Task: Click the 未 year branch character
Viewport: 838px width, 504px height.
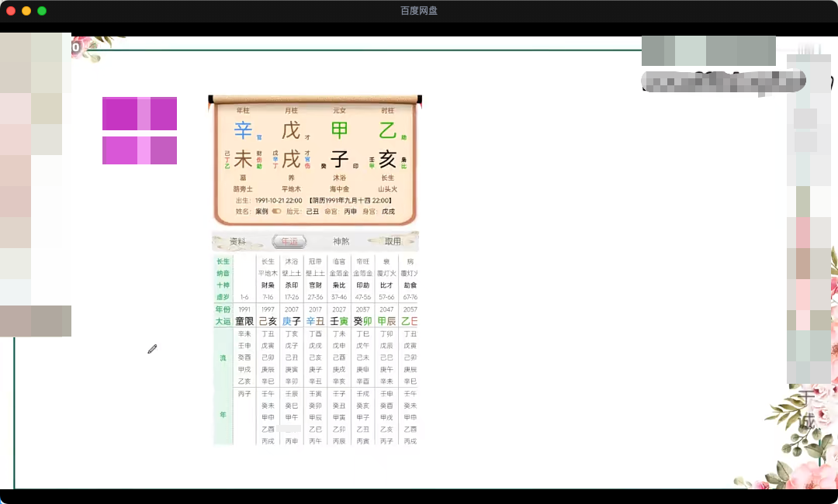Action: click(243, 160)
